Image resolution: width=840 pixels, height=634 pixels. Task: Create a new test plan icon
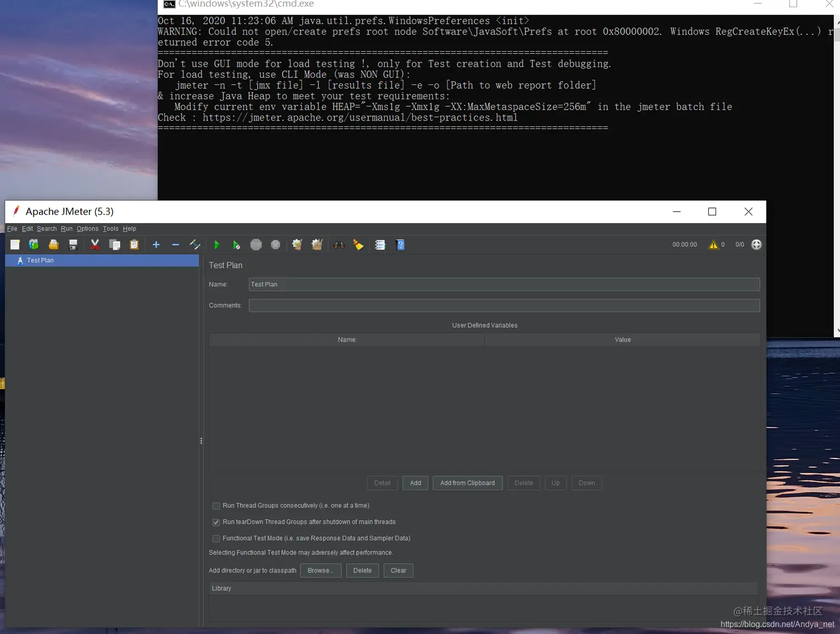click(15, 245)
